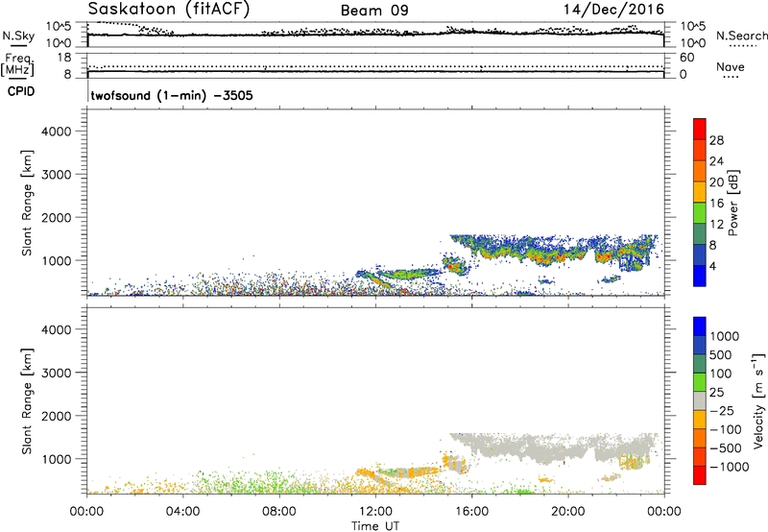Screen dimensions: 768x532
Task: Click the '60' Nave axis tick
Action: coord(687,58)
